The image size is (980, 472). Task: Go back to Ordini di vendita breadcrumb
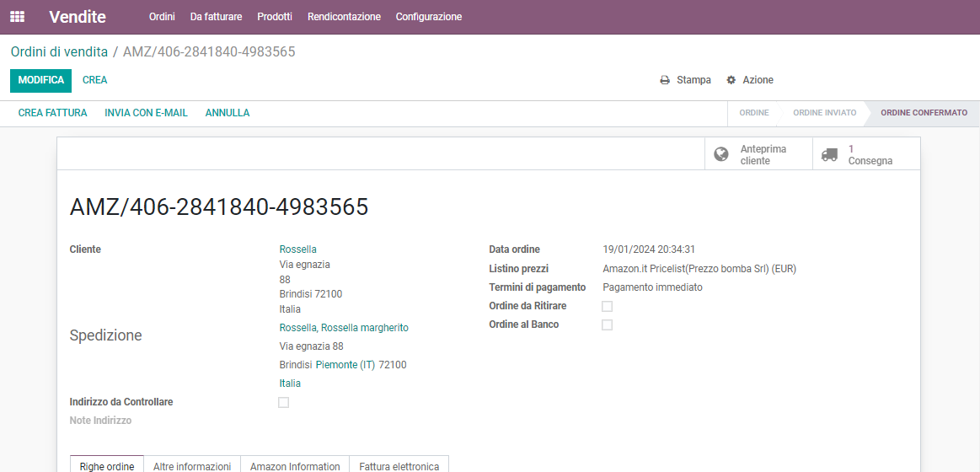tap(59, 52)
